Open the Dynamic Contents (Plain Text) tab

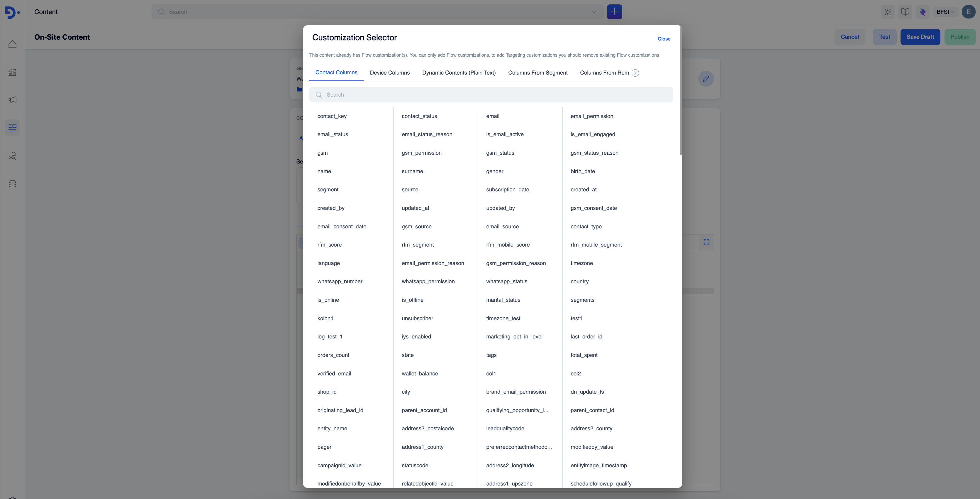[459, 73]
